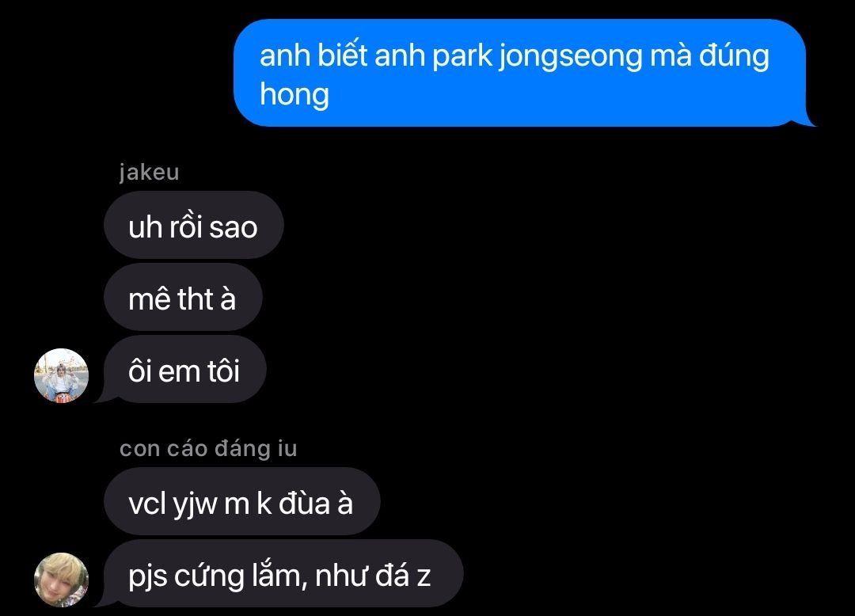Open jakeu's profile picture avatar

pyautogui.click(x=61, y=375)
